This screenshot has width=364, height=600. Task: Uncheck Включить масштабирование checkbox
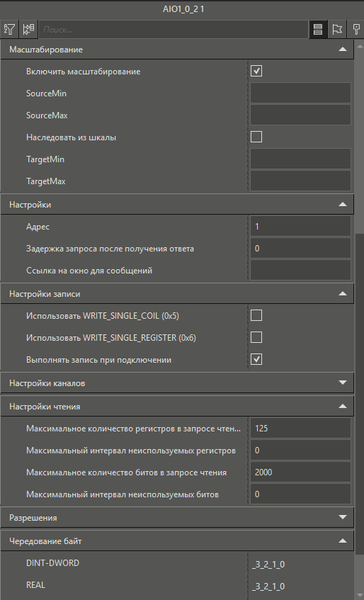[x=256, y=71]
